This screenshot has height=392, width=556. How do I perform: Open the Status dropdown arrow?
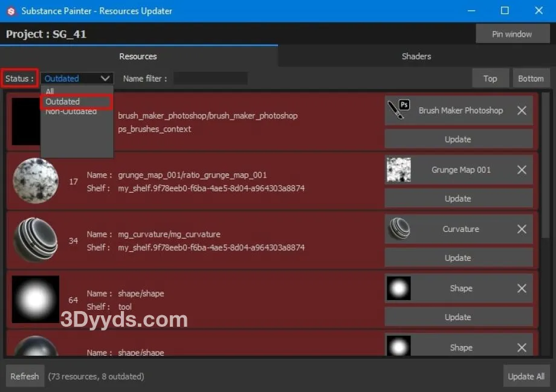pos(105,79)
